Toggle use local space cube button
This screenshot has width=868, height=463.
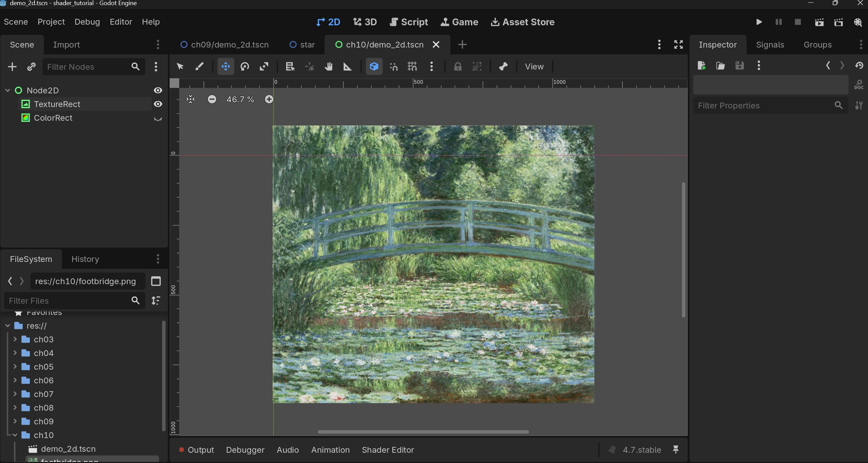tap(374, 66)
